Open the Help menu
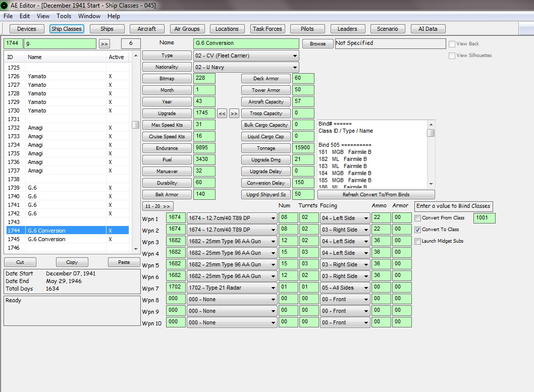 114,16
